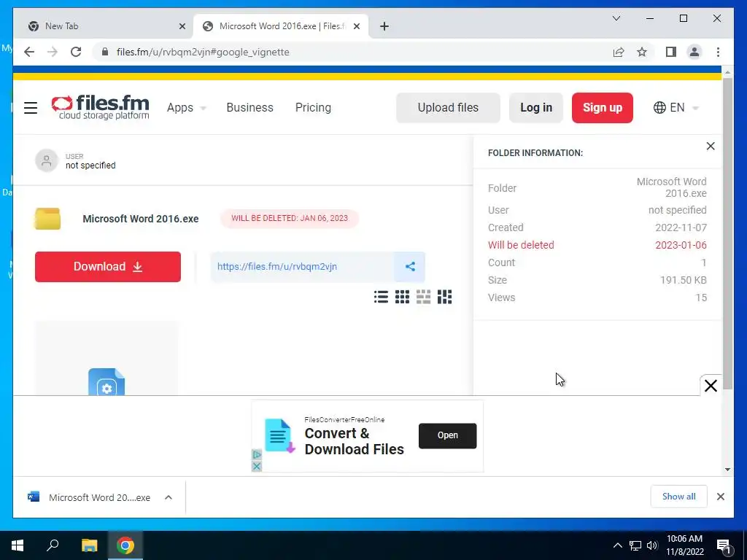This screenshot has height=560, width=747.
Task: Click the 'WILL BE DELETED: JAN 06, 2023' badge
Action: pyautogui.click(x=289, y=218)
